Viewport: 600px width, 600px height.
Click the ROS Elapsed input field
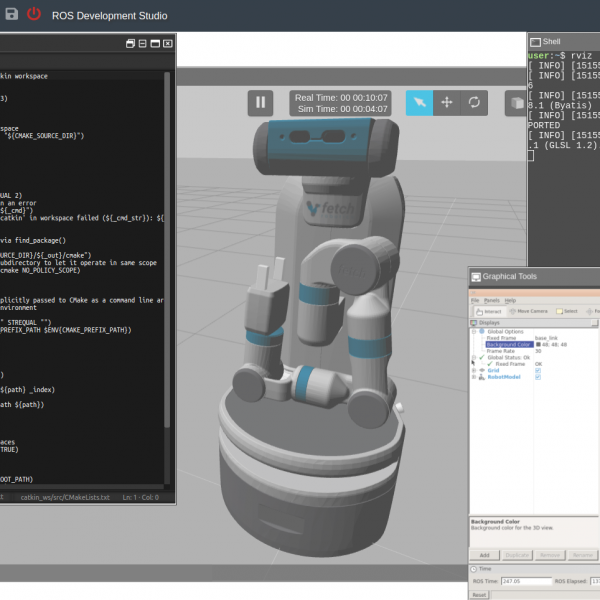pyautogui.click(x=595, y=581)
